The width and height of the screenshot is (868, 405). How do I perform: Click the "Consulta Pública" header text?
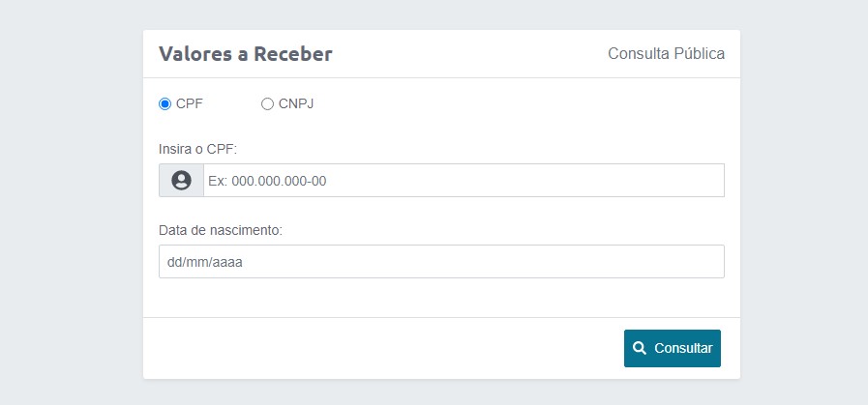[x=666, y=54]
